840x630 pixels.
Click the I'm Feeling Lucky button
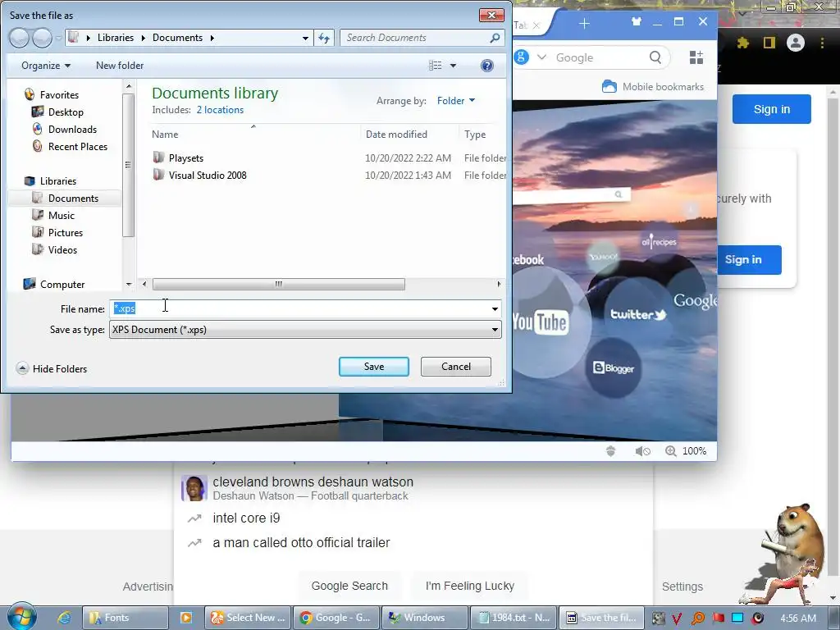point(470,586)
